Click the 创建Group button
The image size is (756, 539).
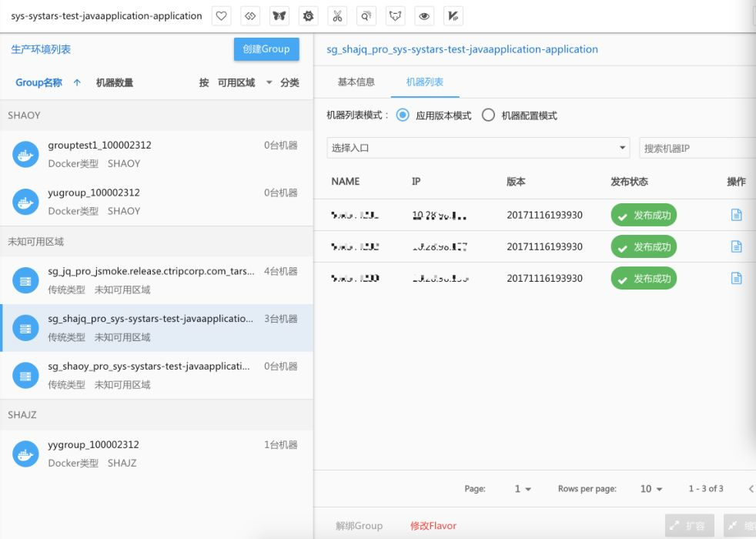266,49
